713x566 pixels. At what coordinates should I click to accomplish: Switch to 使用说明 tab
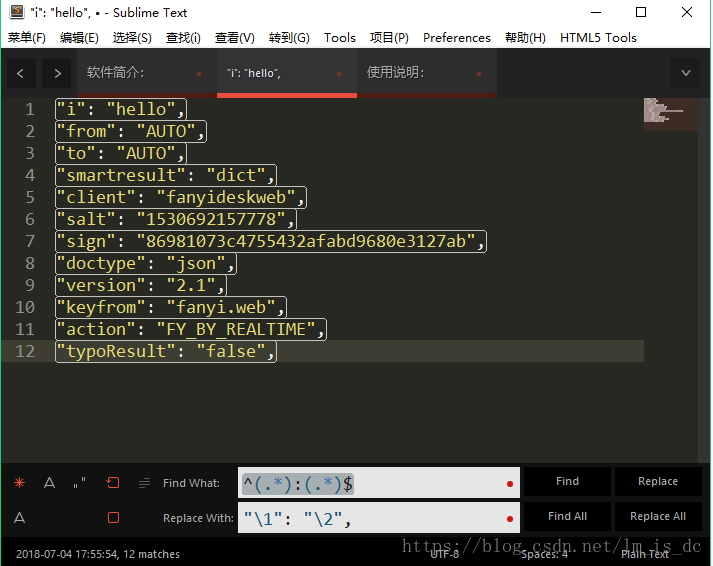point(427,73)
